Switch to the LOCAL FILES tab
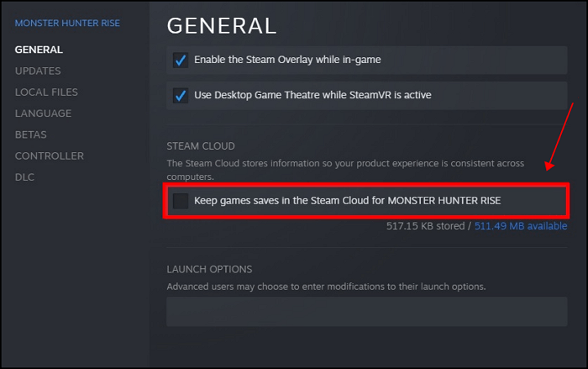 click(x=46, y=92)
